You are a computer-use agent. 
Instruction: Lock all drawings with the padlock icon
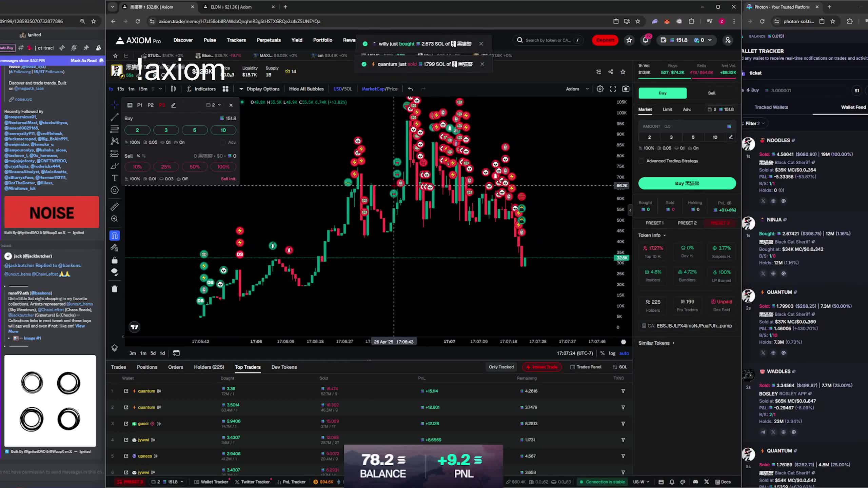115,260
